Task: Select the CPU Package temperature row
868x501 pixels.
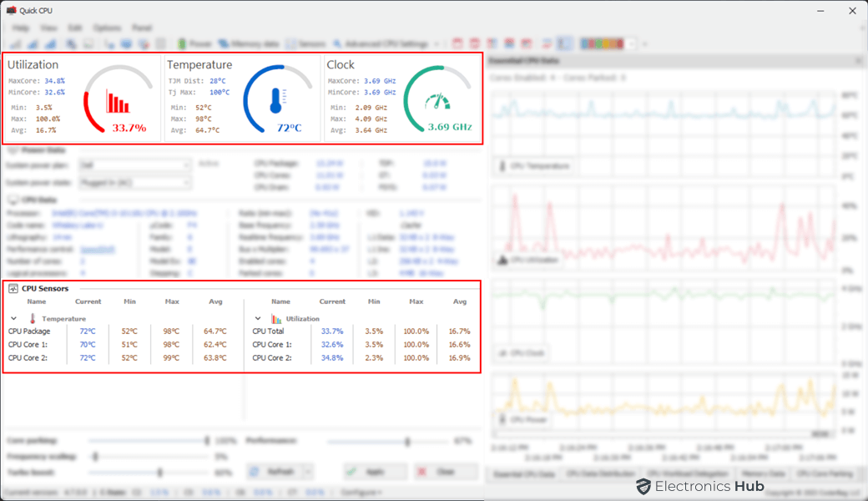Action: click(124, 331)
